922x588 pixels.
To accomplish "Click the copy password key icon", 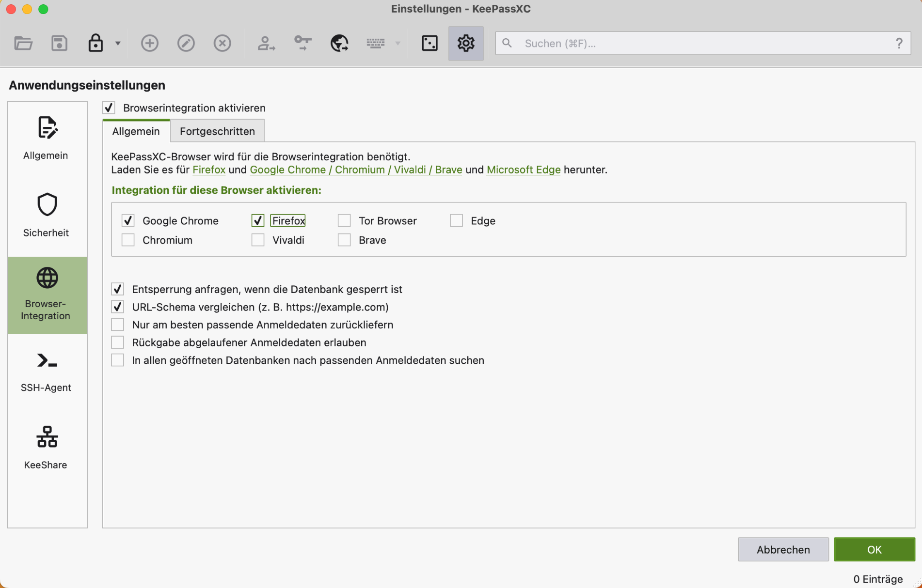I will (303, 43).
